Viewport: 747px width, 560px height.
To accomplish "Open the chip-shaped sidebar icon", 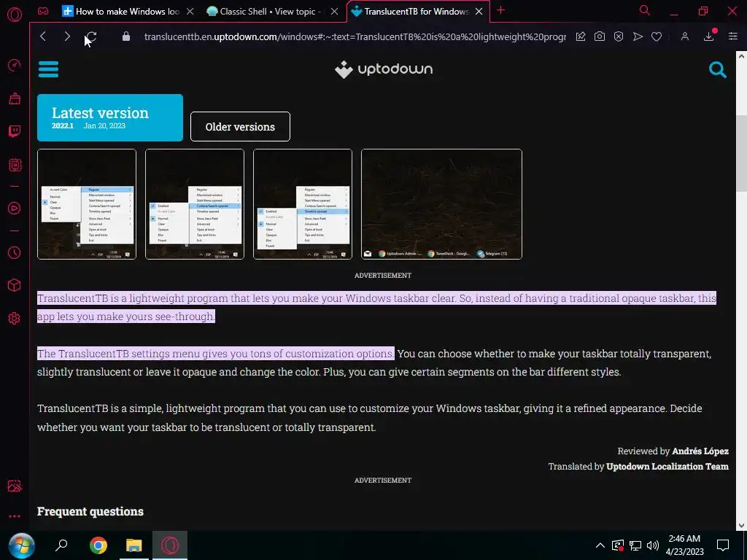I will tap(15, 165).
